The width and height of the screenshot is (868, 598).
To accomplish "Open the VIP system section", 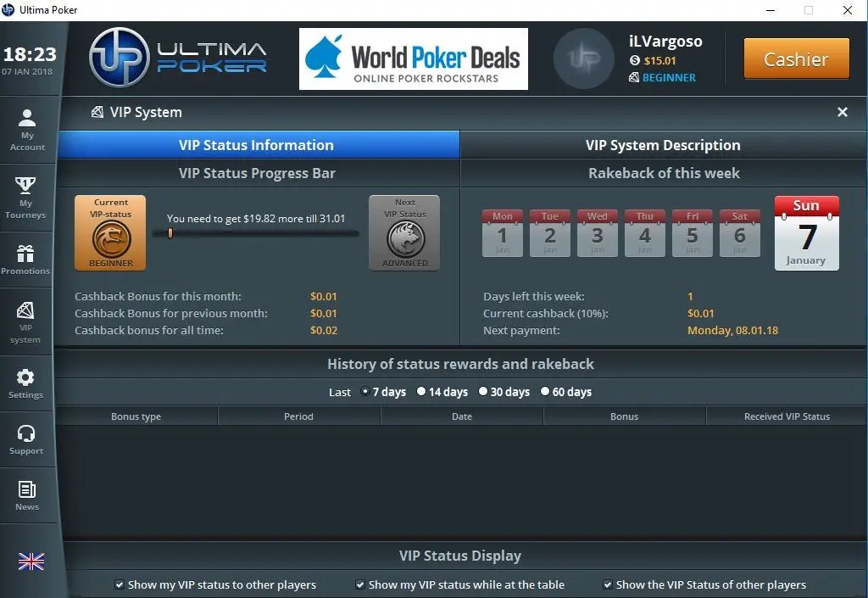I will point(28,321).
